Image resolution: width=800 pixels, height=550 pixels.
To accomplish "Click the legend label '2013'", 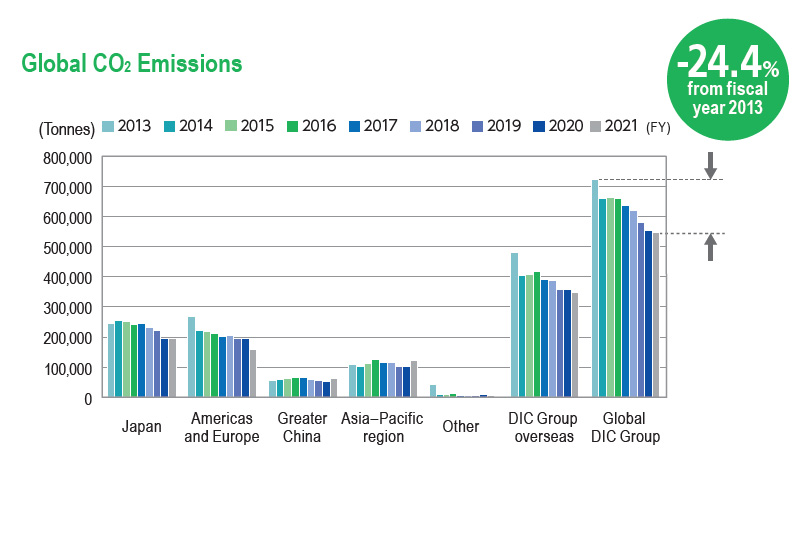I will coord(134,126).
